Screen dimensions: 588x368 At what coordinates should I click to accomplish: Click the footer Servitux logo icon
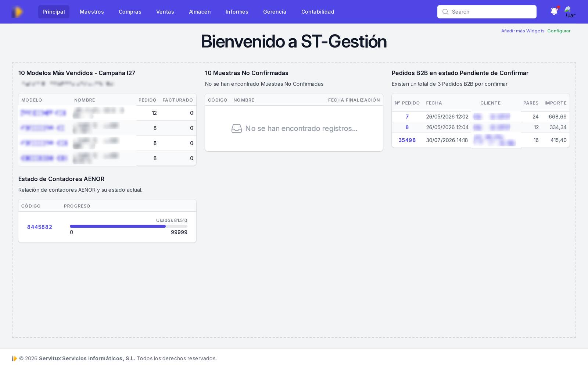click(x=15, y=358)
